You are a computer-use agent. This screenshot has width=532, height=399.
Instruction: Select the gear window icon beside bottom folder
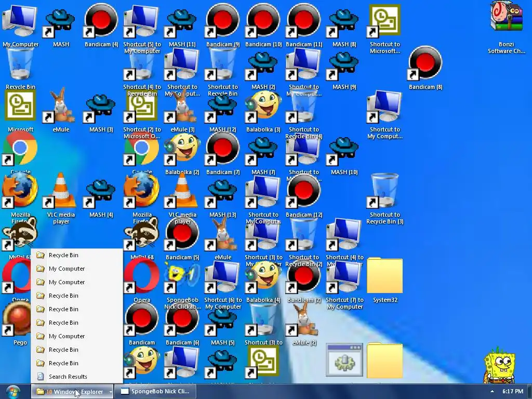[x=344, y=360]
